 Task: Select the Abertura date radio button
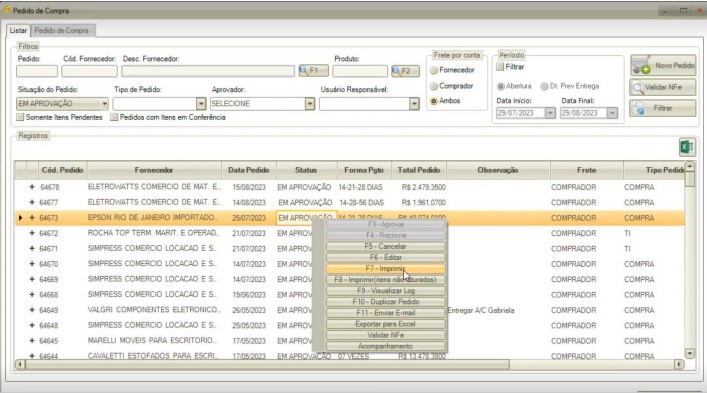tap(500, 86)
